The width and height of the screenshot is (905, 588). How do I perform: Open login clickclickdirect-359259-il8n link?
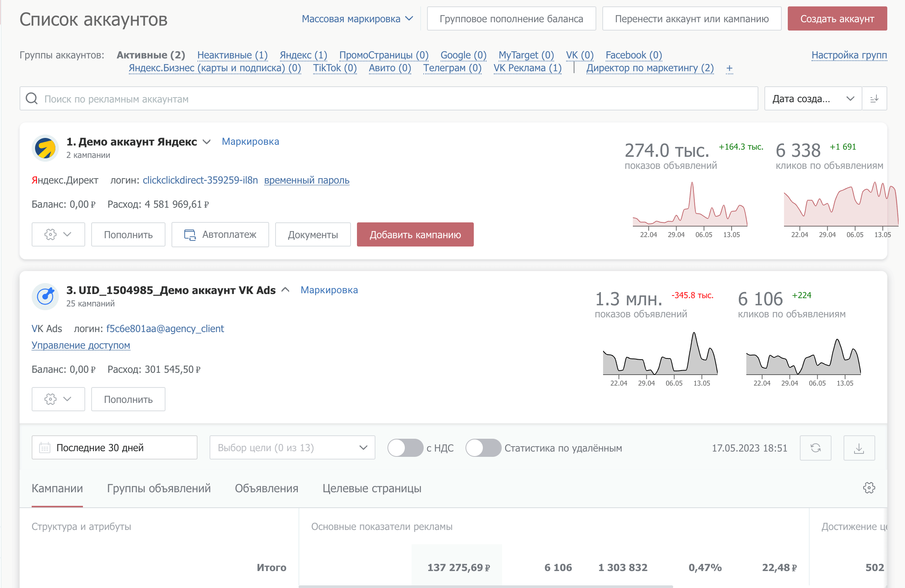[x=200, y=180]
